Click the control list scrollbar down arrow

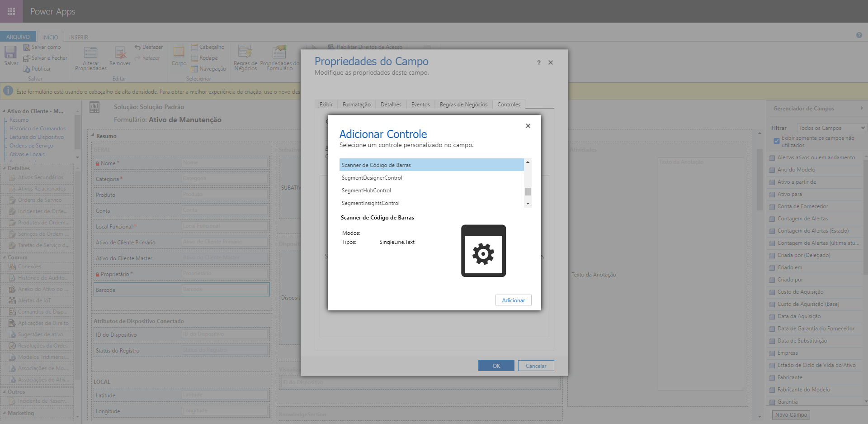tap(527, 204)
